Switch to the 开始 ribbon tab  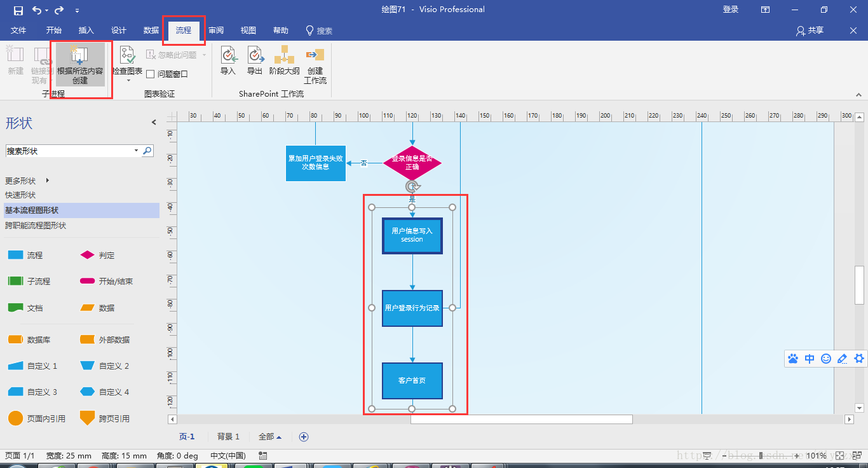pos(53,31)
